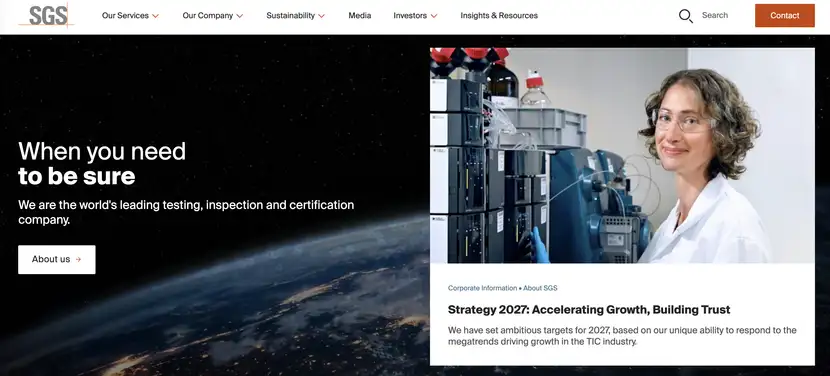
Task: Open the Corporate Information category link
Action: coord(482,288)
